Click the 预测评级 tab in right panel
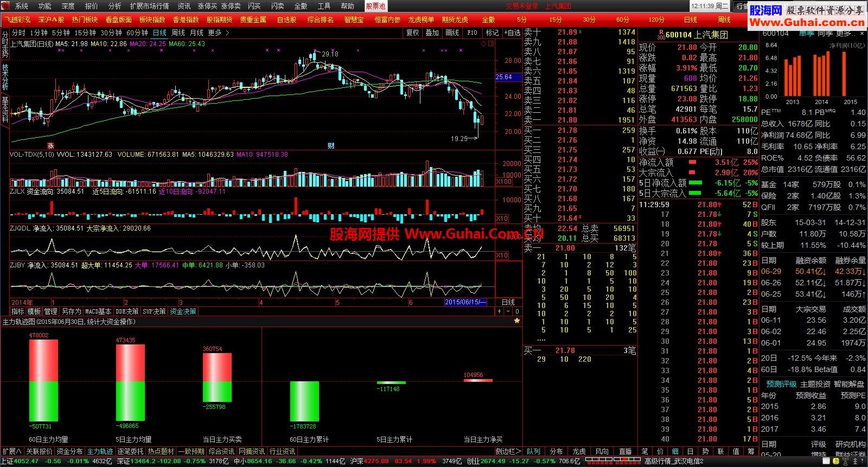This screenshot has width=868, height=467. pyautogui.click(x=781, y=384)
